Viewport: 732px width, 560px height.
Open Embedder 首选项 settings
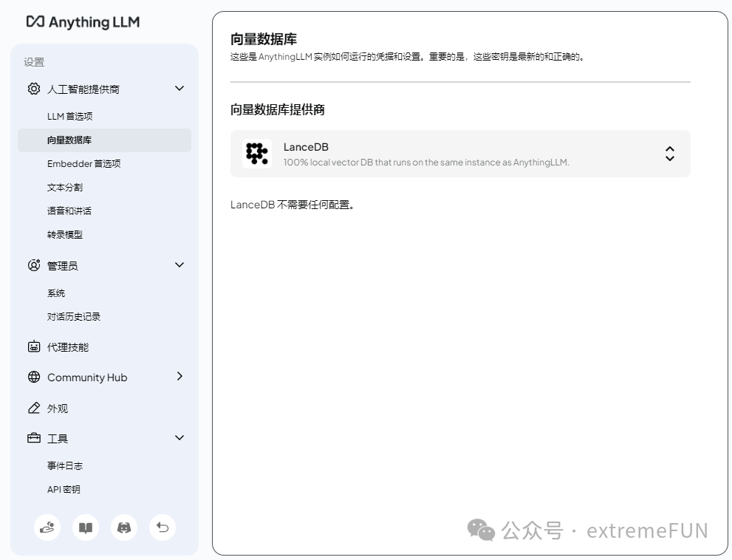(x=84, y=163)
